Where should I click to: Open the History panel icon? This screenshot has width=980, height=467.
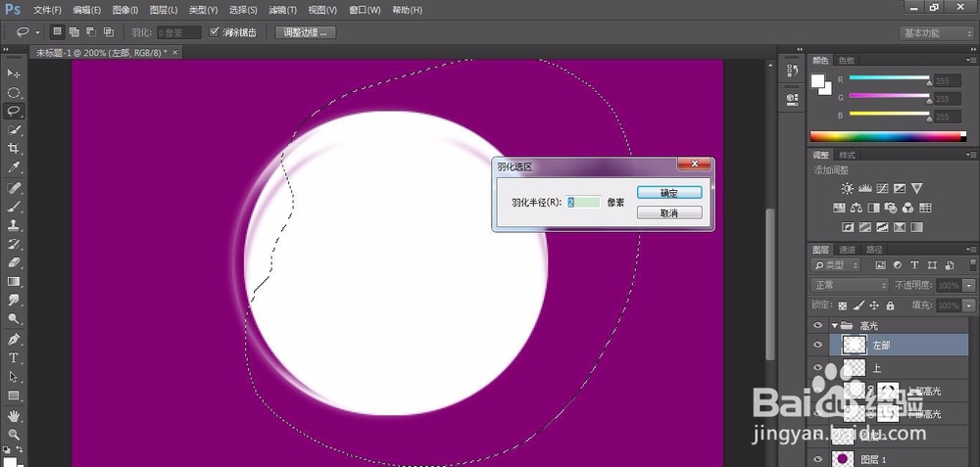tap(792, 71)
